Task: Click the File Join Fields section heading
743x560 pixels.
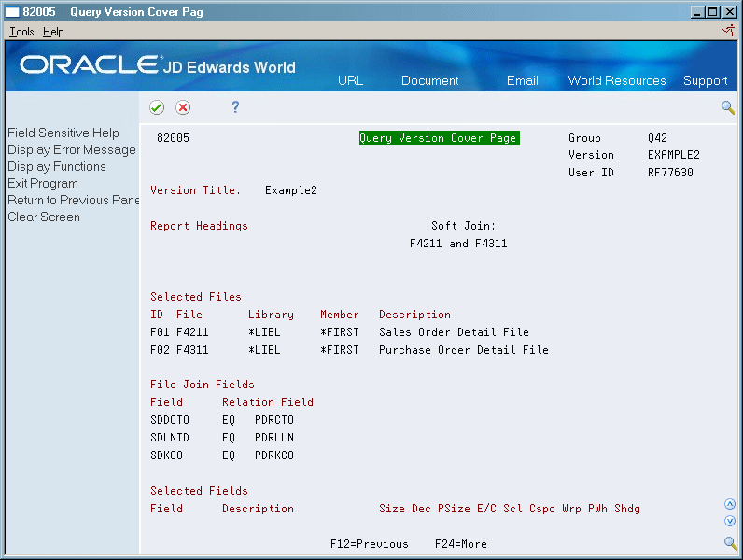Action: pos(203,385)
